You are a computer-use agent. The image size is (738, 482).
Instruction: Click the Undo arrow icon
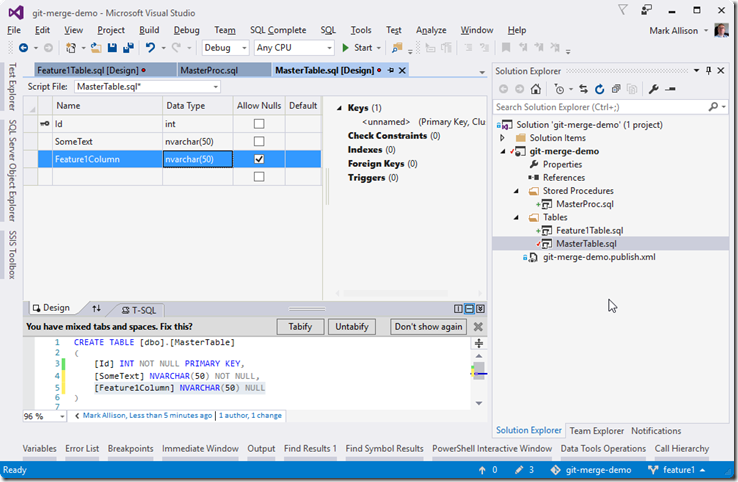pos(150,48)
